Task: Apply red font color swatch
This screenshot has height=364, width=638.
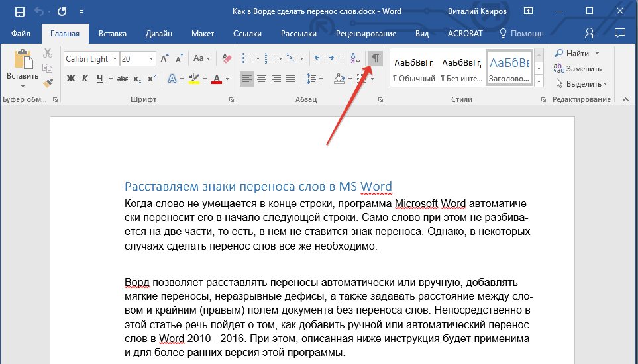Action: 216,79
